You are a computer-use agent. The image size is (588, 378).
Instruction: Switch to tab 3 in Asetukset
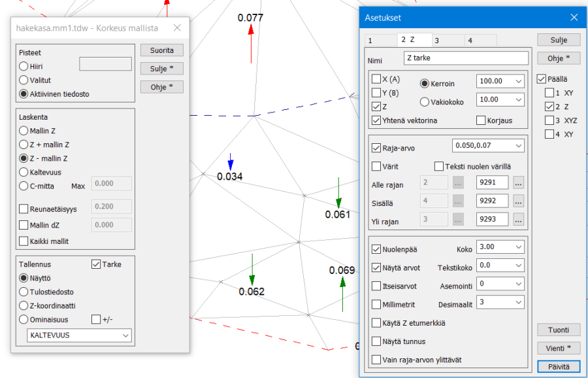point(448,41)
